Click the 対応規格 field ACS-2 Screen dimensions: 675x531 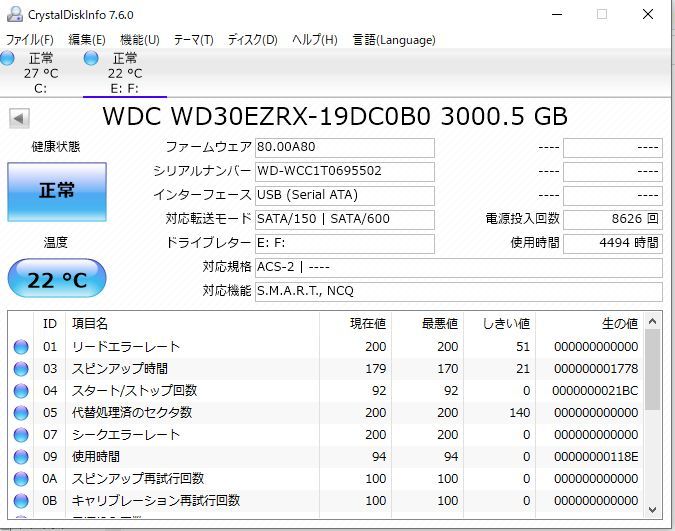point(459,267)
